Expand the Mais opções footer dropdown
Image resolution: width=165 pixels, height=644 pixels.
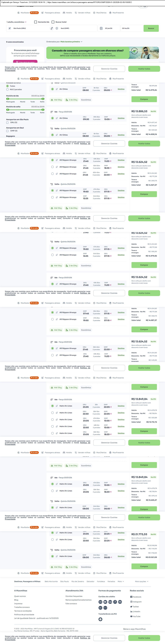[x=142, y=581]
